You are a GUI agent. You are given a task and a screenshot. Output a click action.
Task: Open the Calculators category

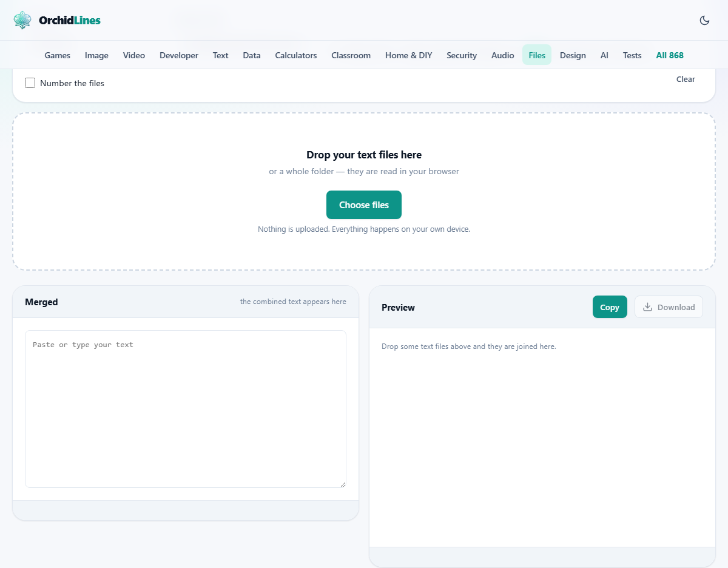[x=296, y=55]
